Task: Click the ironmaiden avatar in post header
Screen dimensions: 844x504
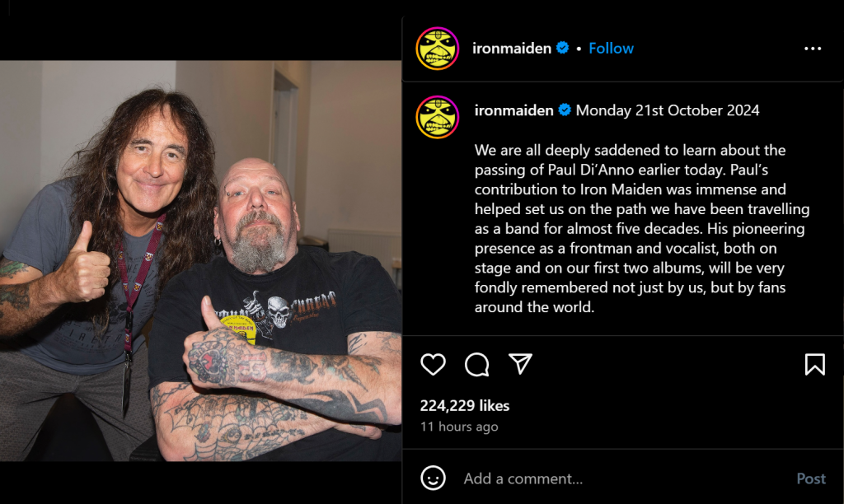Action: click(437, 49)
